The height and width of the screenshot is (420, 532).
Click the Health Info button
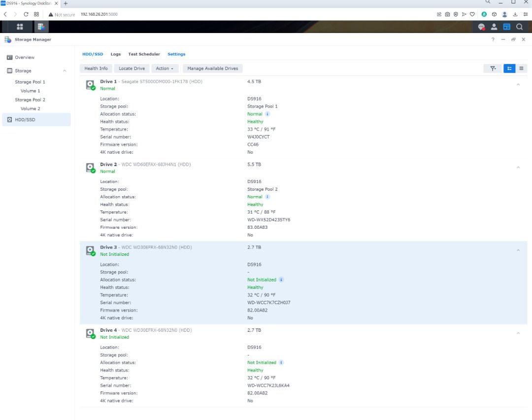[96, 69]
